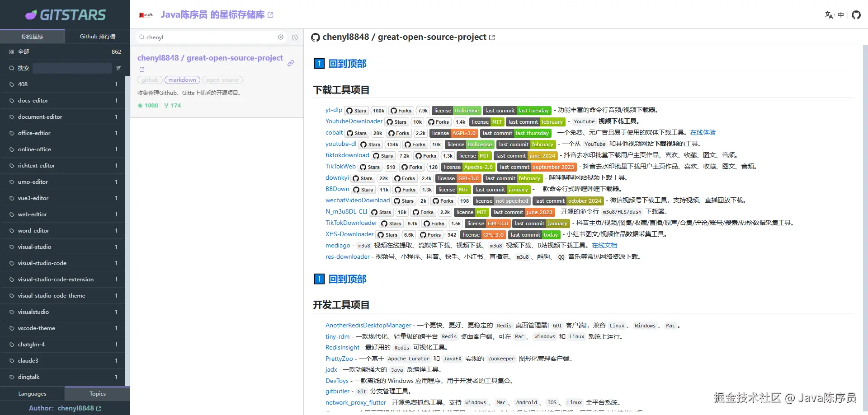Copy repository link using the chain icon
Viewport: 868px width, 415px height.
291,63
